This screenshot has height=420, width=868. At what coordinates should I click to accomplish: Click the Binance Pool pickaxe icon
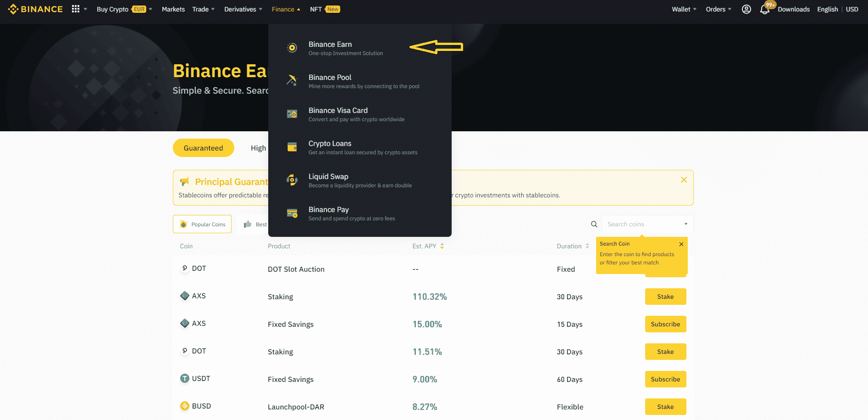pyautogui.click(x=292, y=80)
